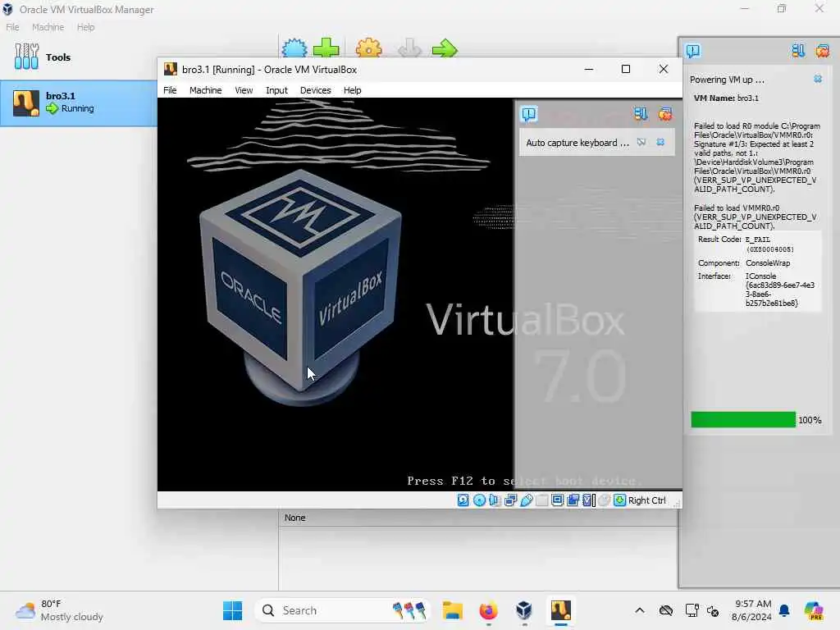Collapse the Powering VM up notification title

(727, 80)
